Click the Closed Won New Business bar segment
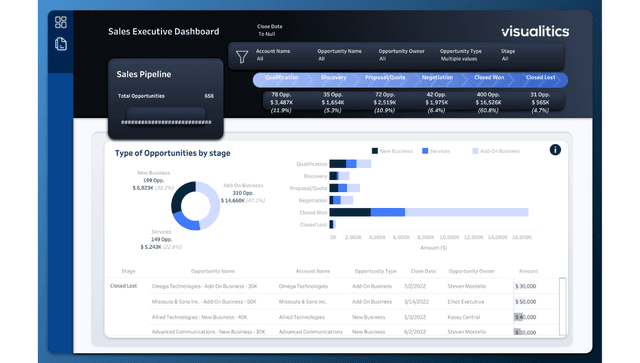The height and width of the screenshot is (363, 640). (350, 212)
